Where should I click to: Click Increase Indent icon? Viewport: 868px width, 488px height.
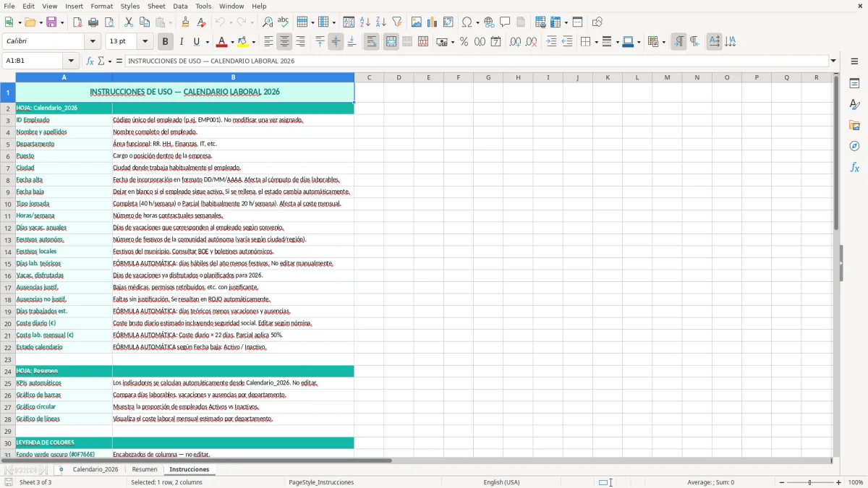click(x=551, y=42)
